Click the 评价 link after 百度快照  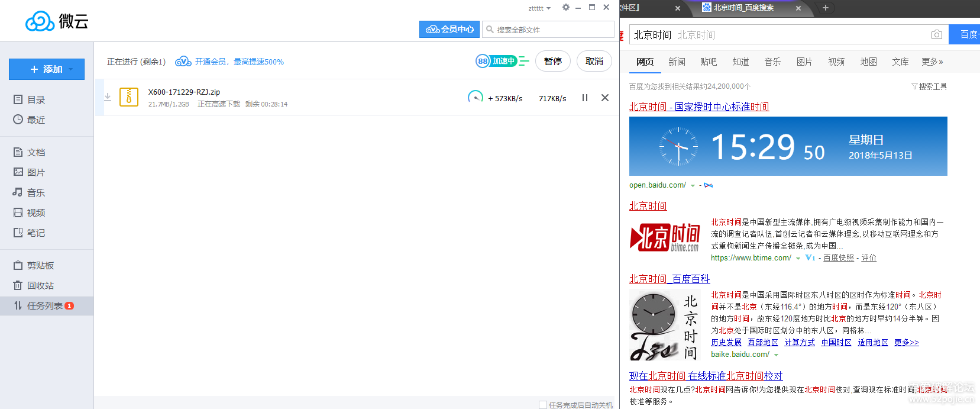pos(869,258)
